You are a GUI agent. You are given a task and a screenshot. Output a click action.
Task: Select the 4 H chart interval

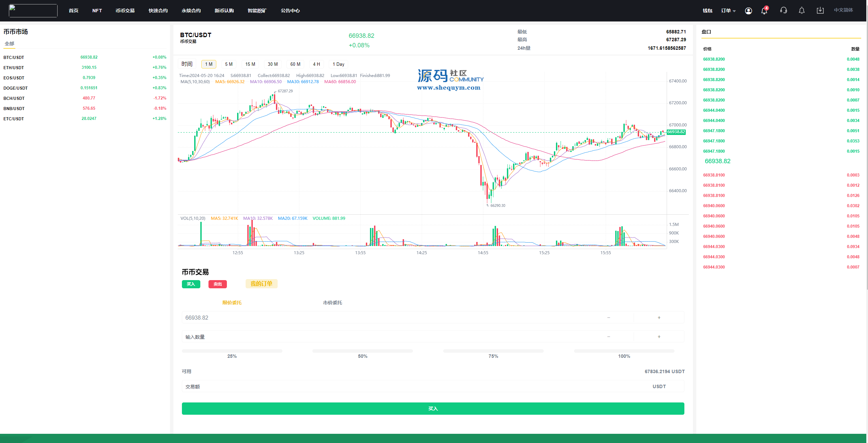point(316,64)
